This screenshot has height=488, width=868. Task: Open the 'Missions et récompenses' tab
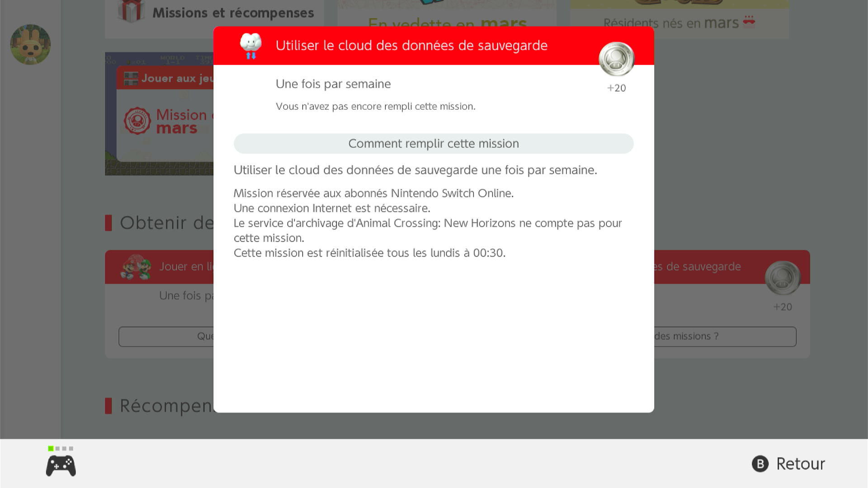214,13
